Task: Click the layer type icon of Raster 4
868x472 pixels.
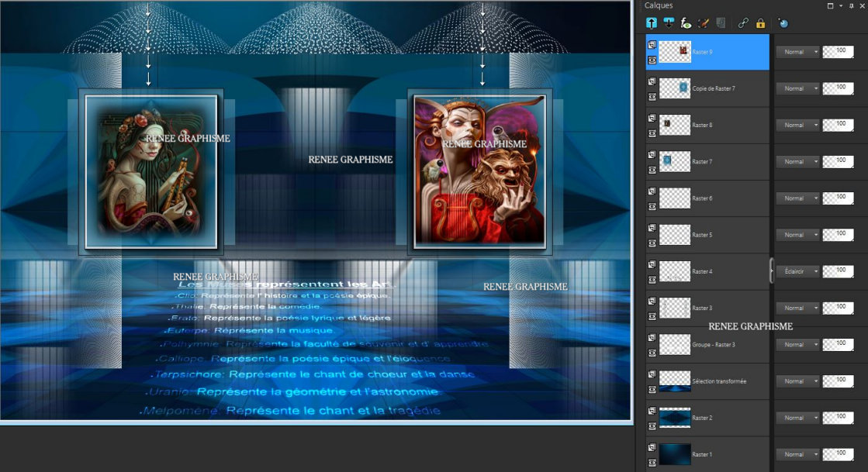Action: tap(652, 264)
